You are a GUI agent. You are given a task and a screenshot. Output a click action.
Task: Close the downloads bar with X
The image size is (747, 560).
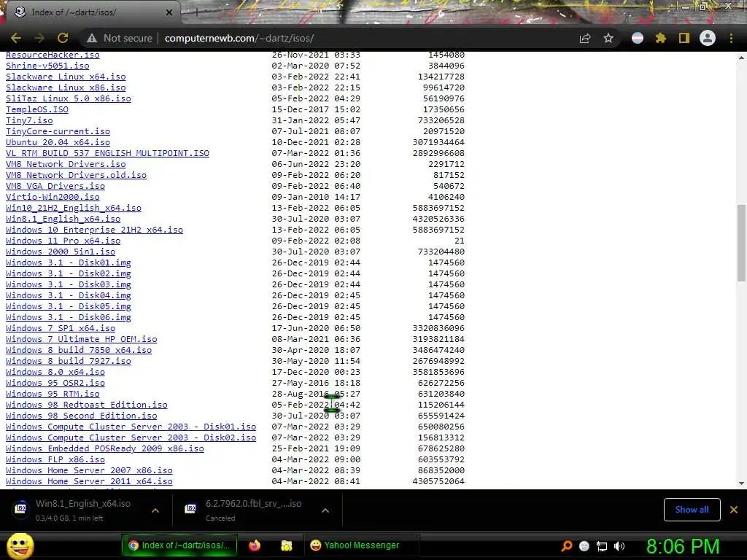(x=734, y=510)
